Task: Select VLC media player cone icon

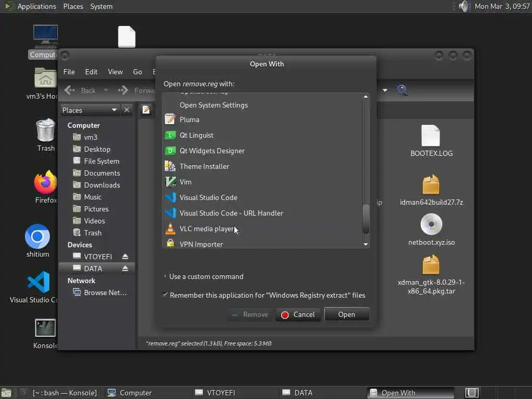Action: [170, 229]
